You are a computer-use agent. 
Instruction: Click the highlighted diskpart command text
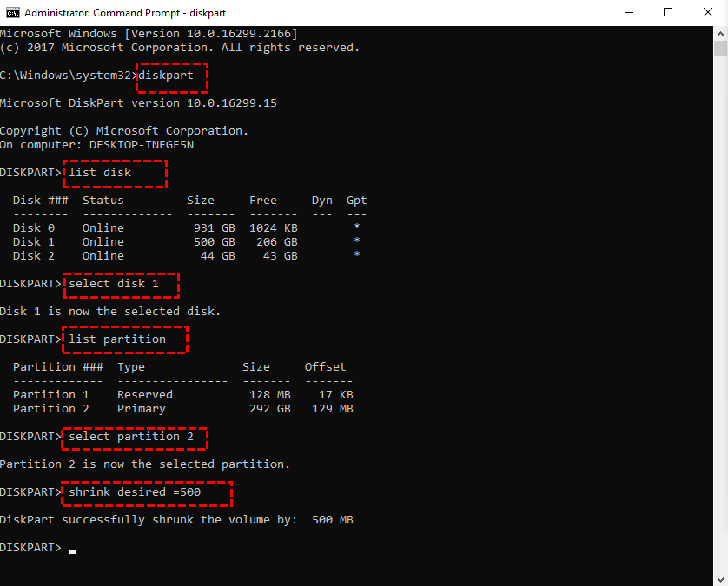pos(170,75)
